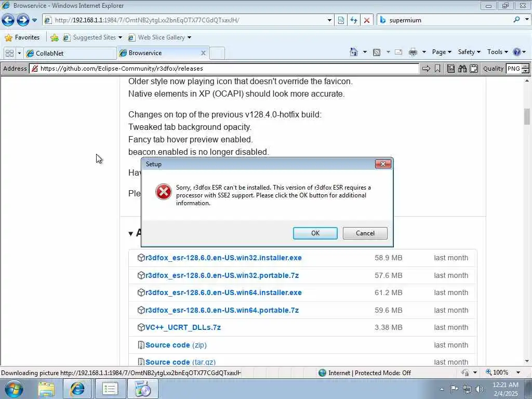The image size is (532, 399).
Task: Click the Quality up/down stepper arrows
Action: pos(525,69)
